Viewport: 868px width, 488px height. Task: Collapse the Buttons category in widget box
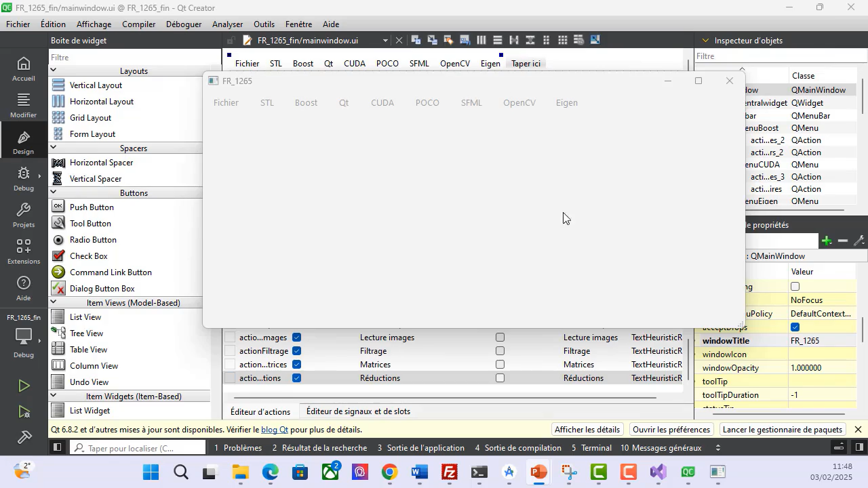(x=54, y=193)
